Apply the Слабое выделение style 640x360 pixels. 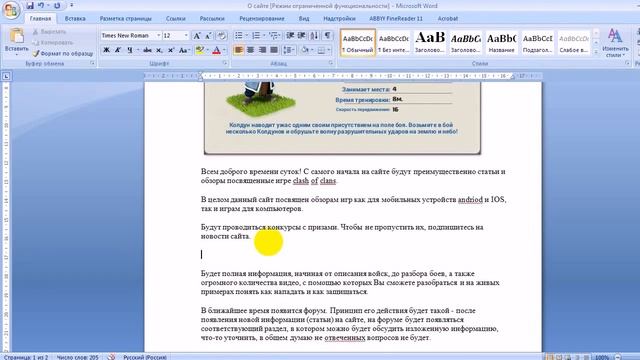point(573,42)
